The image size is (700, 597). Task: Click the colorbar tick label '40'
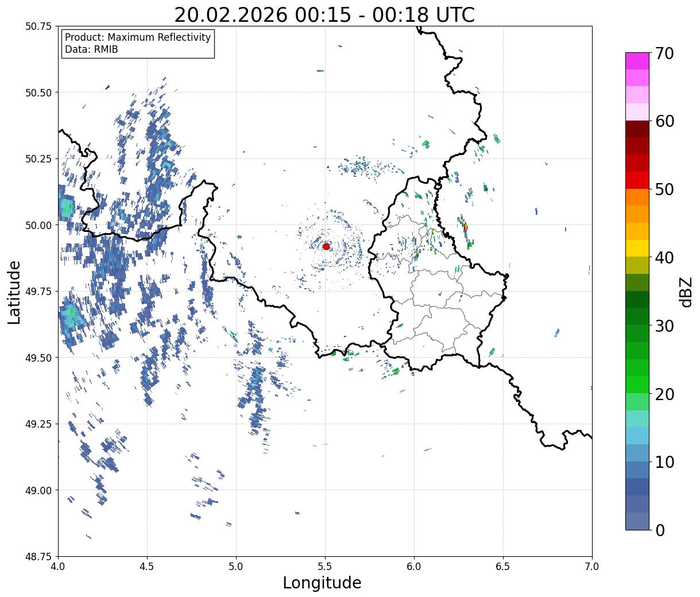664,258
